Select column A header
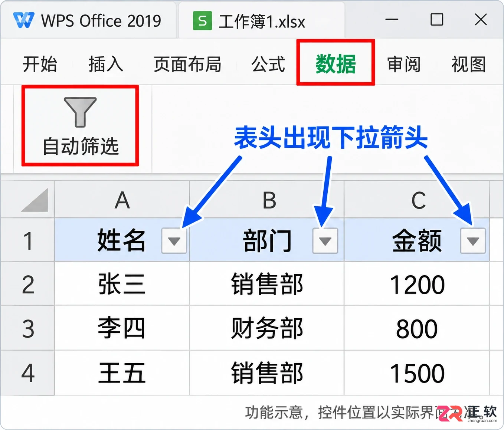The height and width of the screenshot is (430, 504). (122, 200)
